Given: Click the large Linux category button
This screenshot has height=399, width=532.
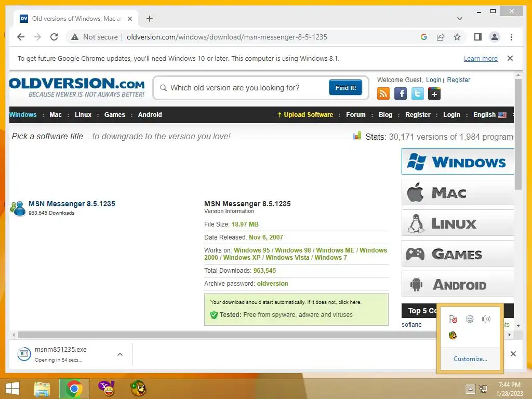Looking at the screenshot, I should coord(457,223).
